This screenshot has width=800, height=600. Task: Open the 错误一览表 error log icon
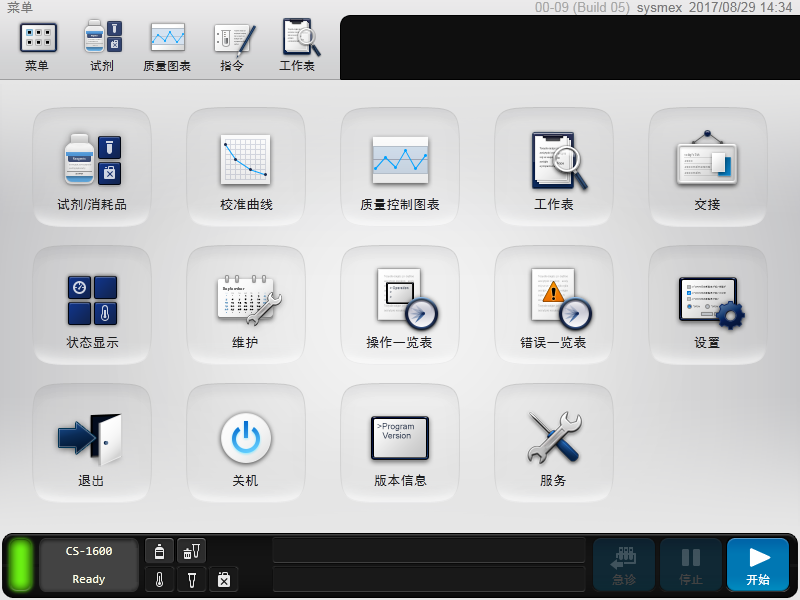coord(554,304)
